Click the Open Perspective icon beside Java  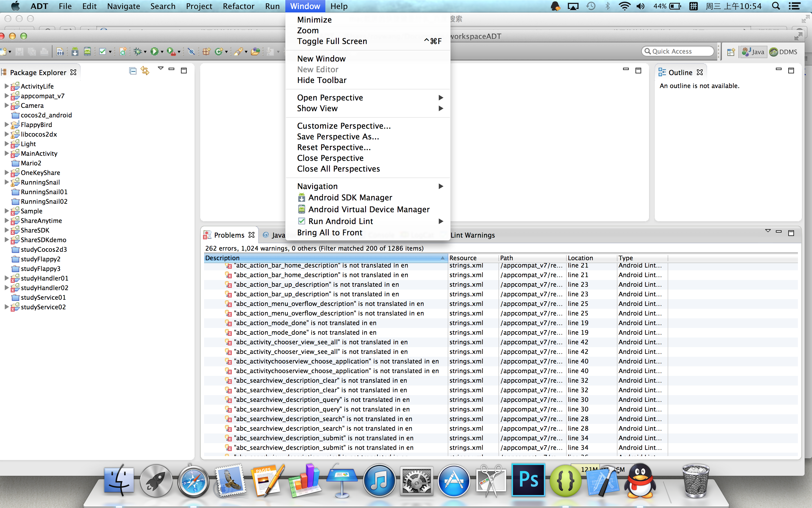pos(731,52)
